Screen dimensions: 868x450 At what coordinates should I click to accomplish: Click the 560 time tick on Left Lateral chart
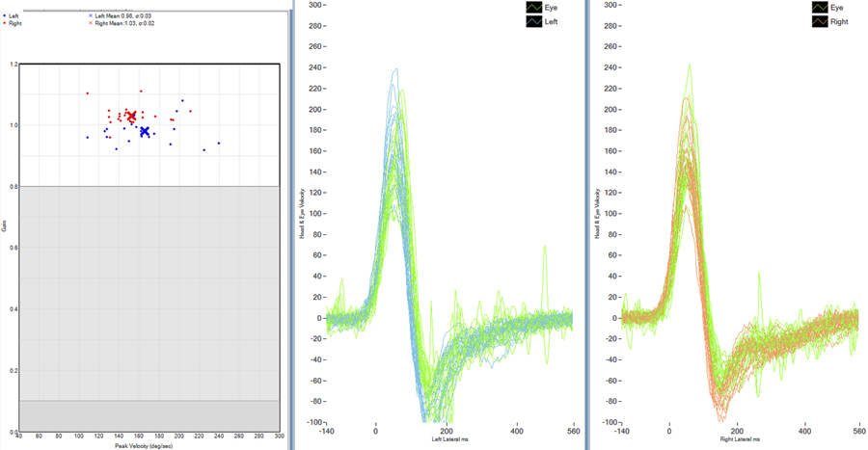(x=573, y=431)
